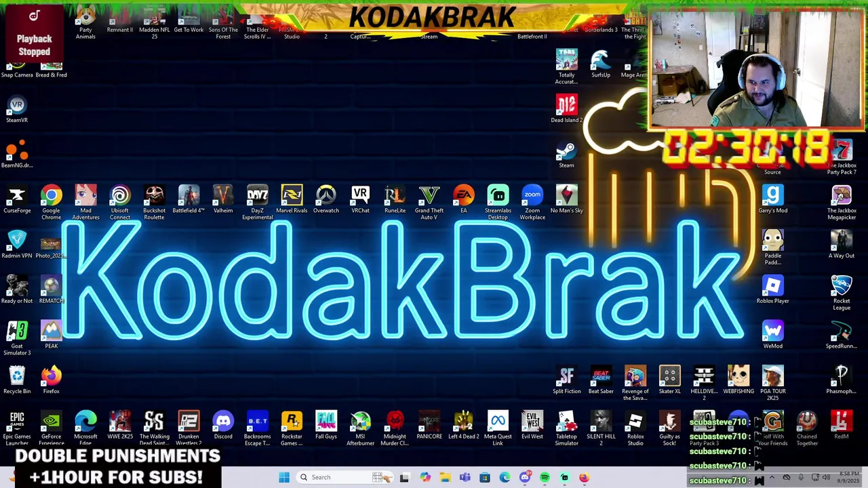Viewport: 868px width, 488px height.
Task: Open Spotify from the taskbar
Action: tap(545, 477)
